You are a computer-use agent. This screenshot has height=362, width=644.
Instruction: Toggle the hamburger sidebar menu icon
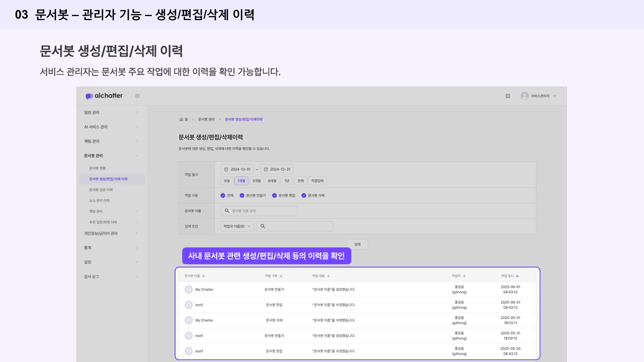(137, 96)
